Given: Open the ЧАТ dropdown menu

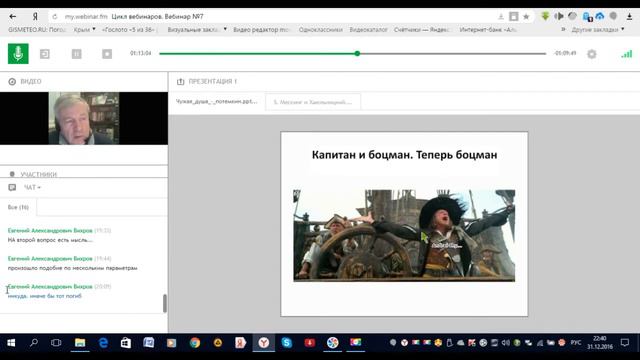Looking at the screenshot, I should click(x=32, y=187).
